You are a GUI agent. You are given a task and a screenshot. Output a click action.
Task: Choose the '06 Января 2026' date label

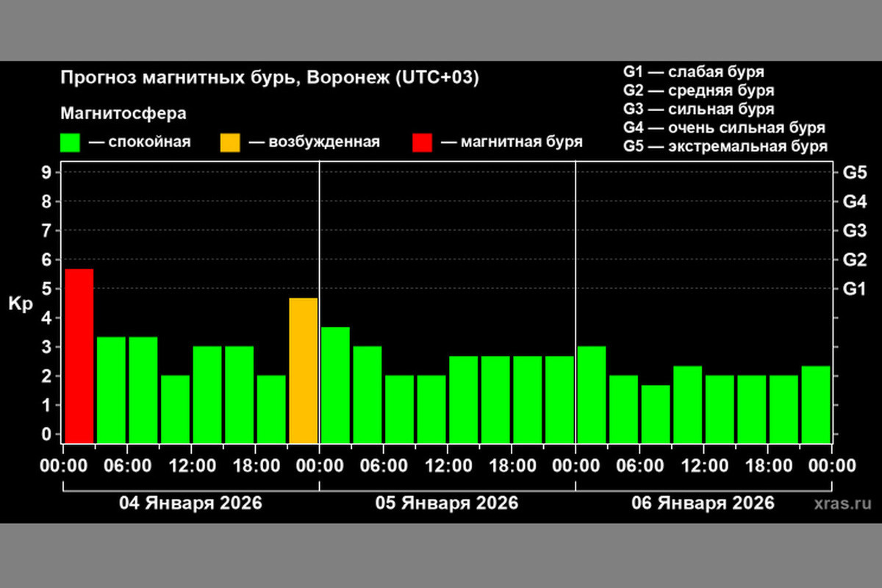coord(703,503)
